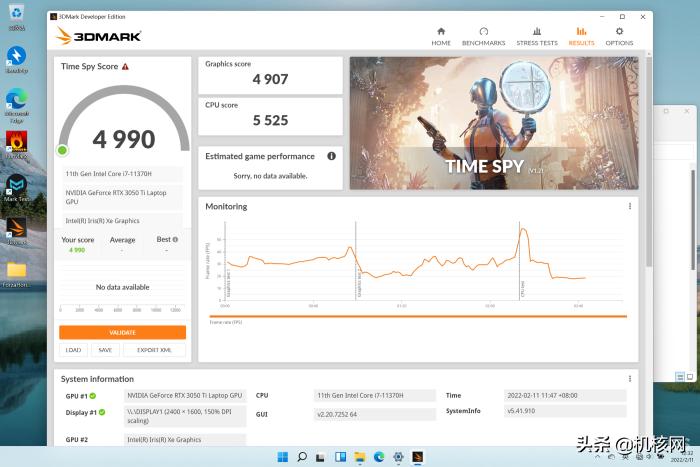
Task: Open taskbar Search
Action: click(302, 457)
